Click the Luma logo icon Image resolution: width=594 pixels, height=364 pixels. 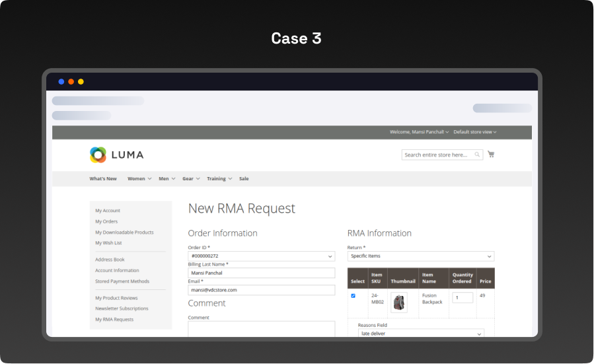point(98,155)
